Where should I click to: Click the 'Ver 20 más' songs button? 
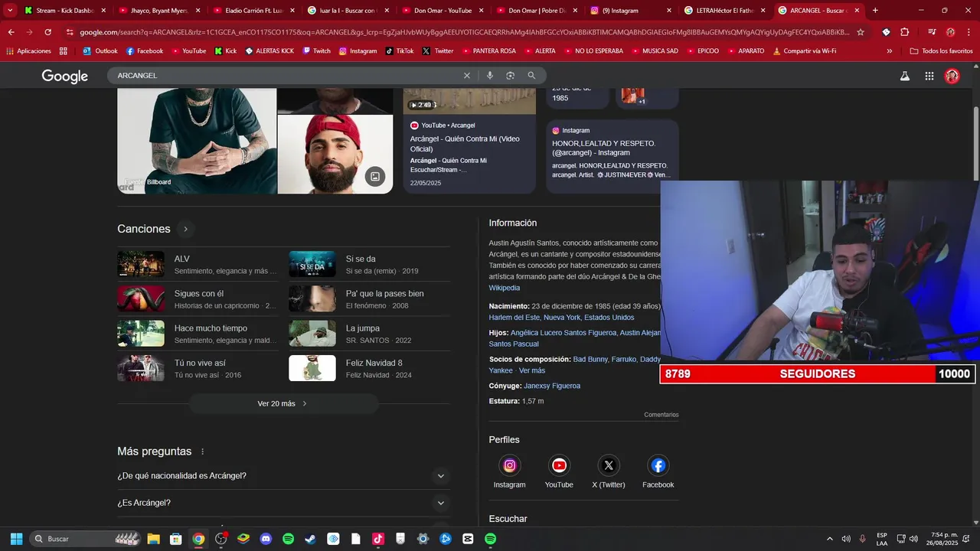(283, 403)
